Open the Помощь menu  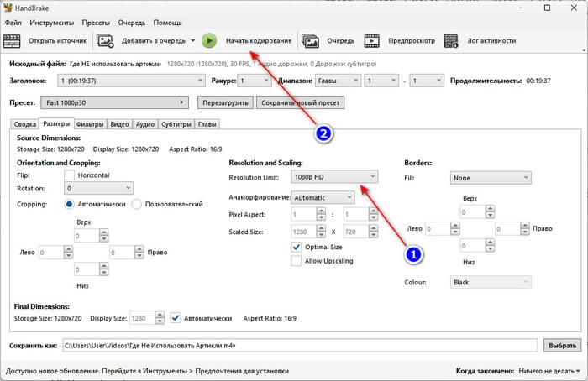click(x=168, y=23)
